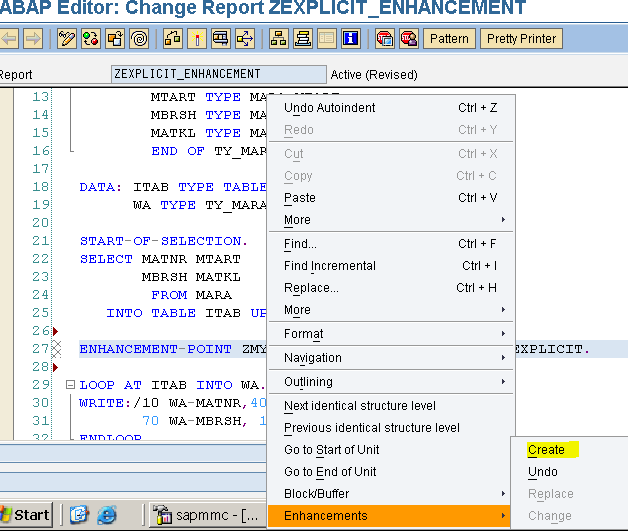Image resolution: width=628 pixels, height=531 pixels.
Task: Display Object List hierarchy icon
Action: 278,39
